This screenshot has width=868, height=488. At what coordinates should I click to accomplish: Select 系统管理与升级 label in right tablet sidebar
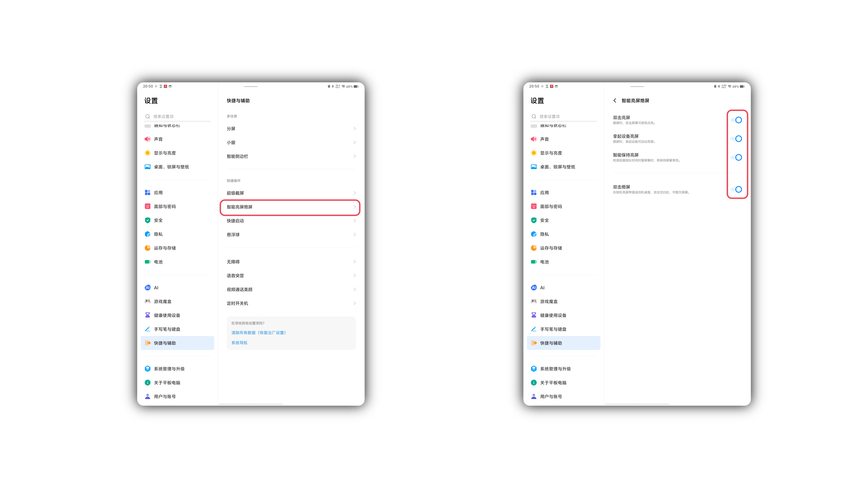coord(555,369)
